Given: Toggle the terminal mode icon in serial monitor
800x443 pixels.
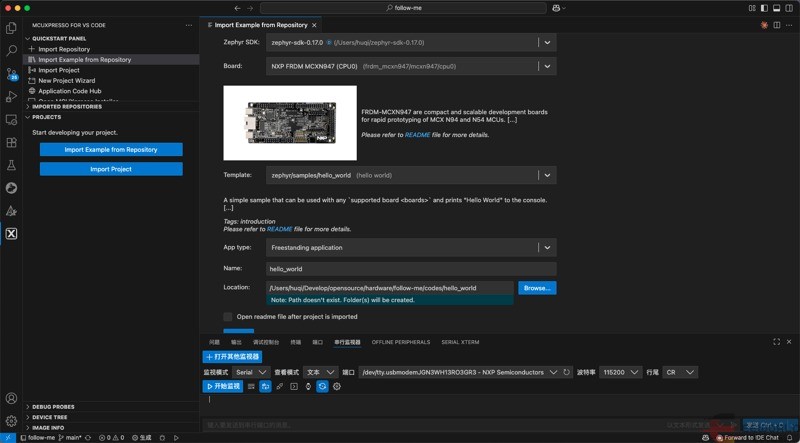Looking at the screenshot, I should [294, 386].
